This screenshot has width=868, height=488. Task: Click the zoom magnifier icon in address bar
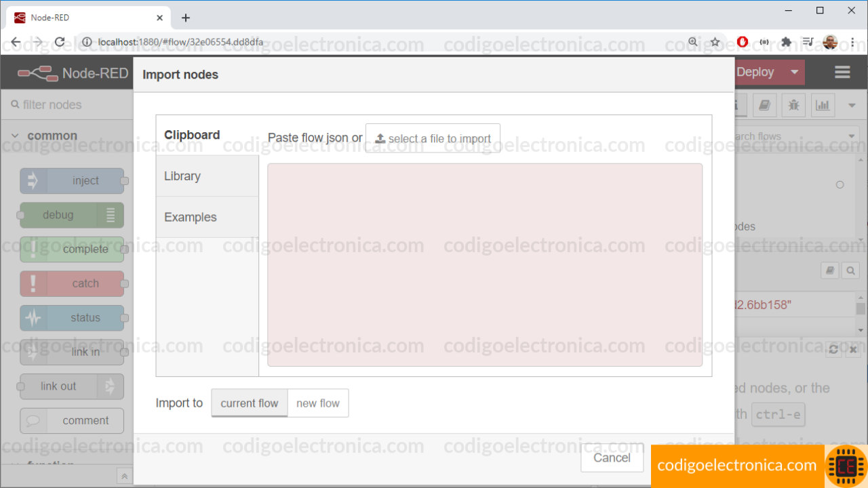click(692, 42)
